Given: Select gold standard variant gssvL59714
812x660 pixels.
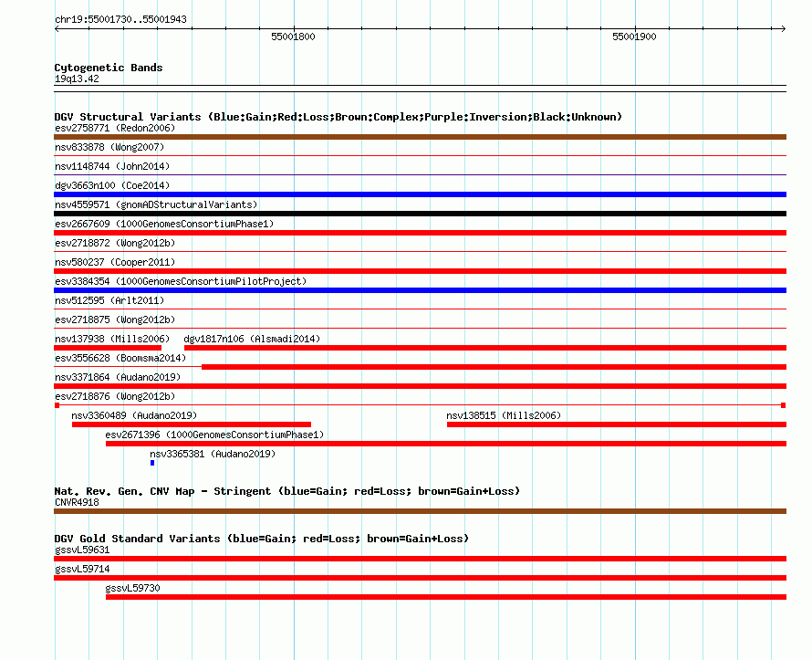Looking at the screenshot, I should pyautogui.click(x=82, y=569).
